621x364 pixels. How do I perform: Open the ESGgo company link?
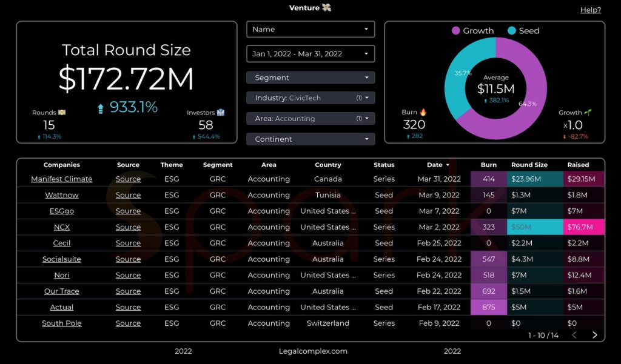(62, 211)
